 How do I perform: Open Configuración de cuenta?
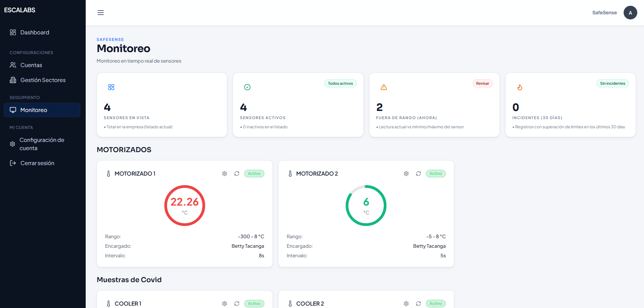pos(42,144)
